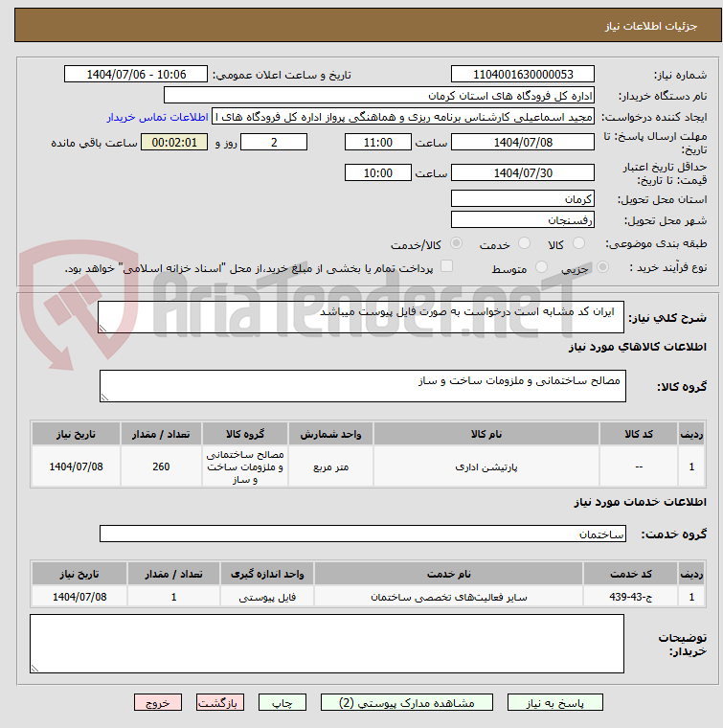Viewport: 723px width, 728px height.
Task: Click the goods row date 1404/07/08
Action: (x=76, y=466)
